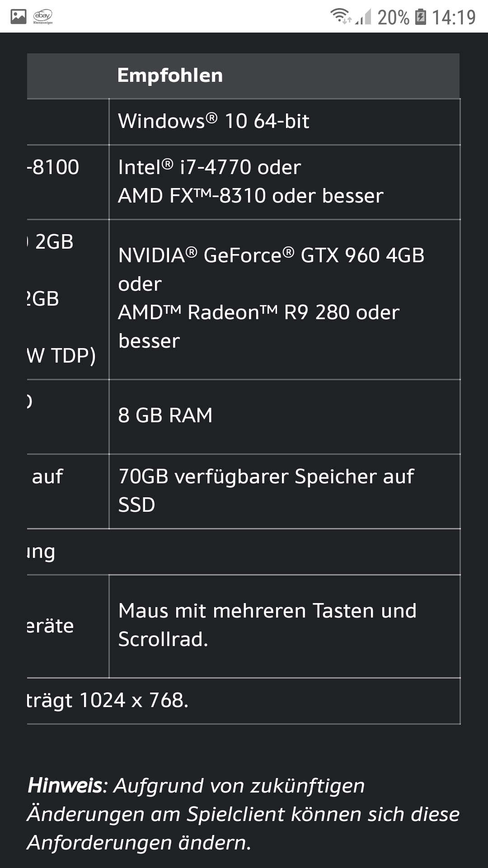488x868 pixels.
Task: Select the NVIDIA GeForce GTX 960 4GB text
Action: [x=271, y=255]
